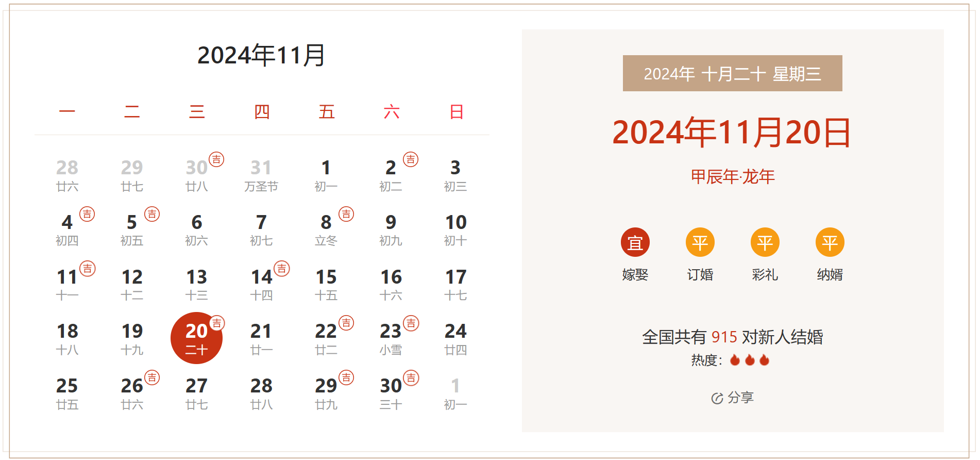This screenshot has height=460, width=980.
Task: Click the greyed-out December 1 date
Action: 455,393
